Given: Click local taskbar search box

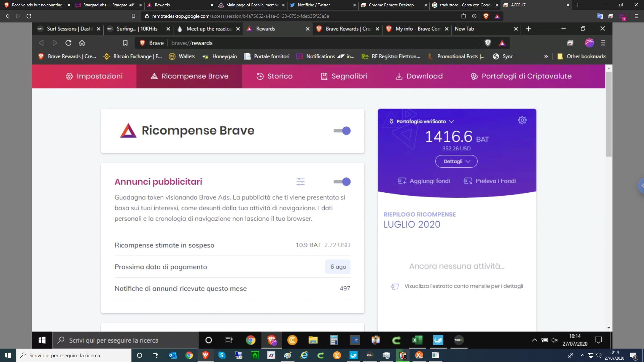Looking at the screenshot, I should coord(74,355).
